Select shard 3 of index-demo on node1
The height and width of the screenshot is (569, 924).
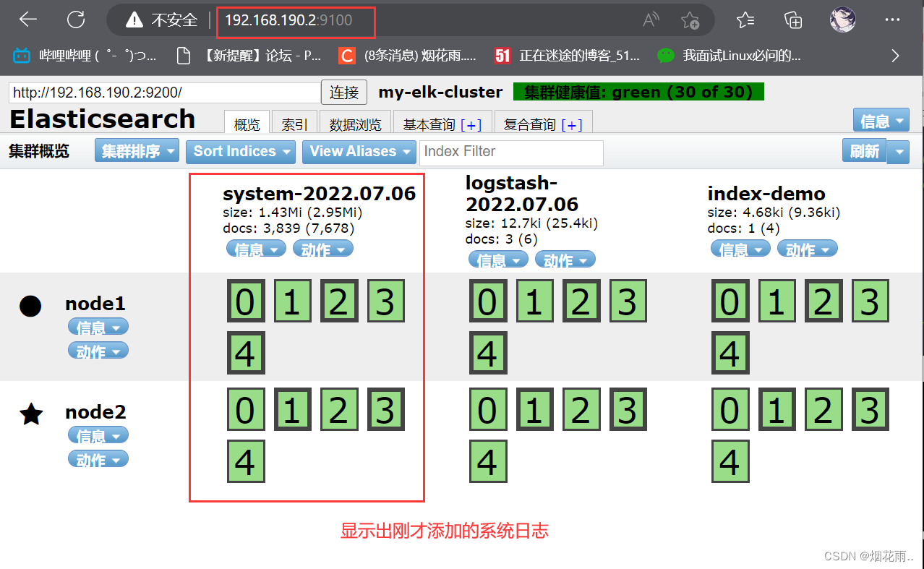click(870, 301)
